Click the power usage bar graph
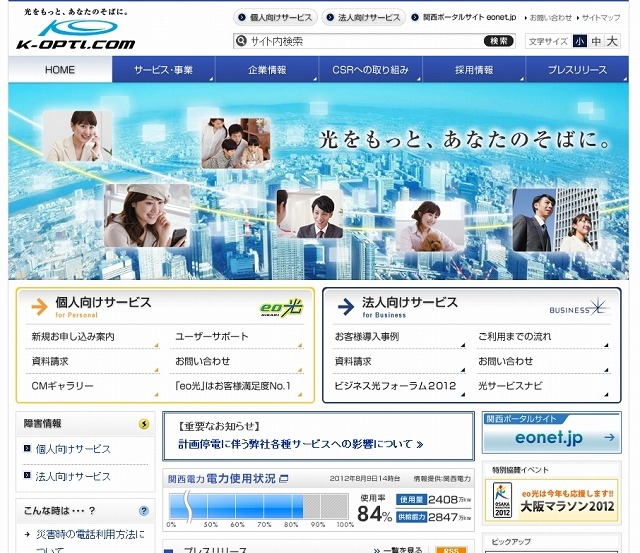Screen dimensions: 640x553 click(x=259, y=506)
